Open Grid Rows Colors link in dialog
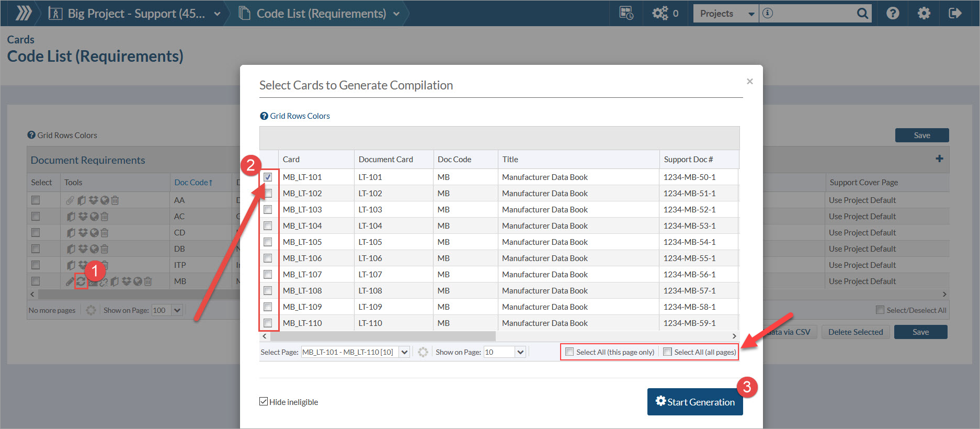The image size is (980, 429). (x=300, y=116)
